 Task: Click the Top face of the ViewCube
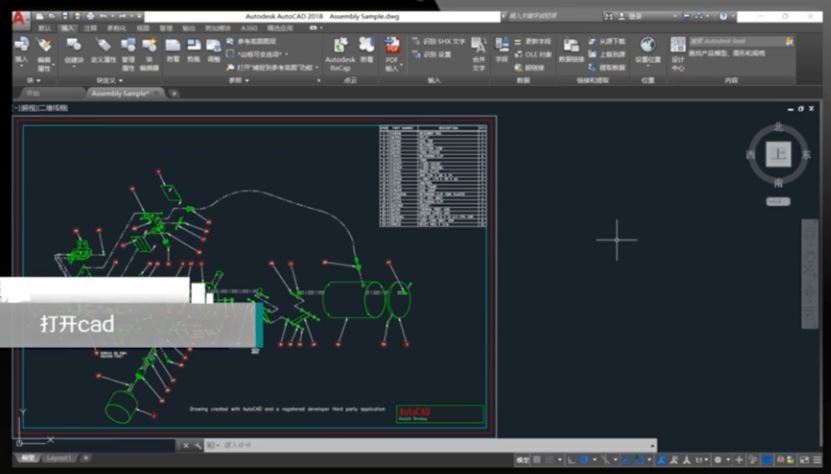pos(778,154)
